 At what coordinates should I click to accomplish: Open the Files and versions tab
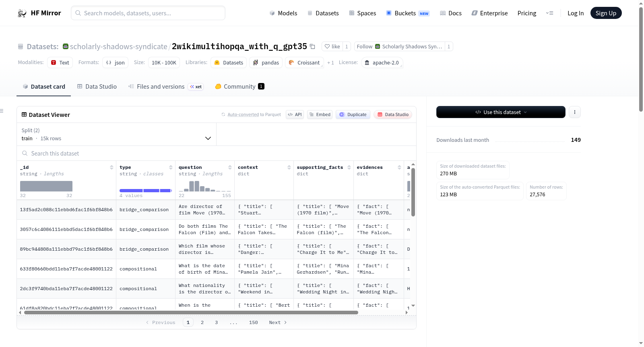point(166,86)
